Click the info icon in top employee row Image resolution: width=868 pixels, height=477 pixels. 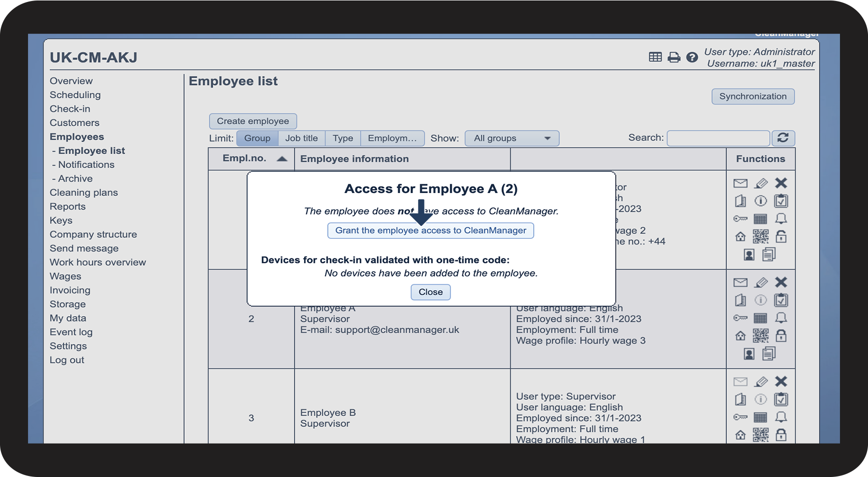coord(760,201)
